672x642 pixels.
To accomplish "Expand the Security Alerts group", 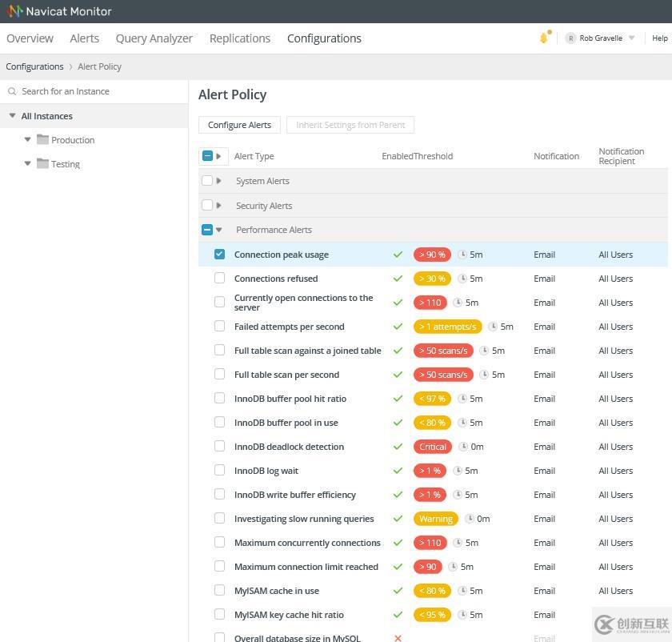I will [x=219, y=206].
